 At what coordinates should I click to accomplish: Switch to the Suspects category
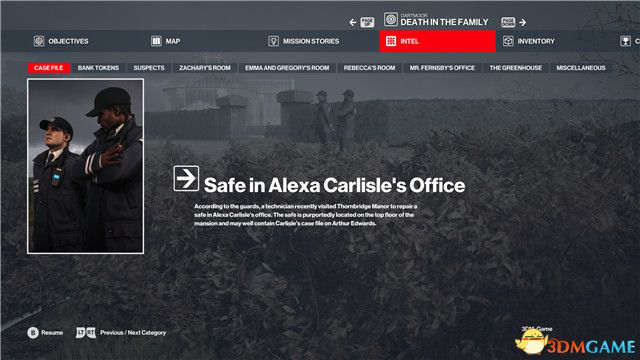coord(149,68)
